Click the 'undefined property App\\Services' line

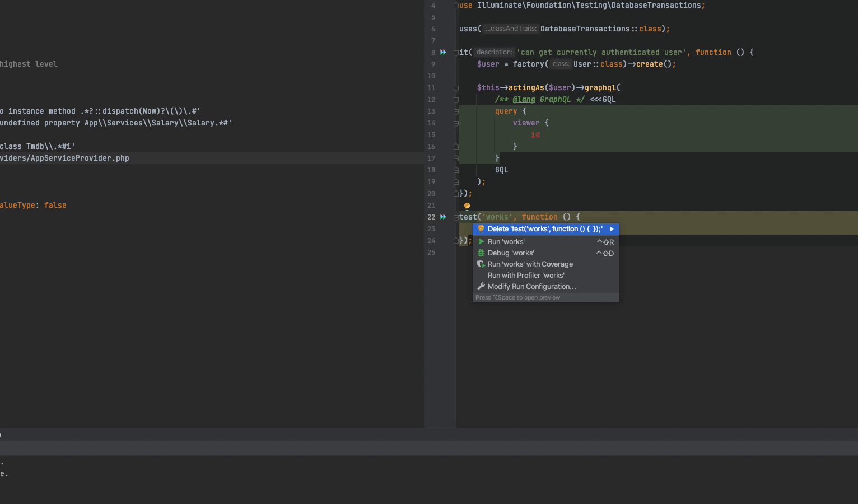pyautogui.click(x=116, y=123)
